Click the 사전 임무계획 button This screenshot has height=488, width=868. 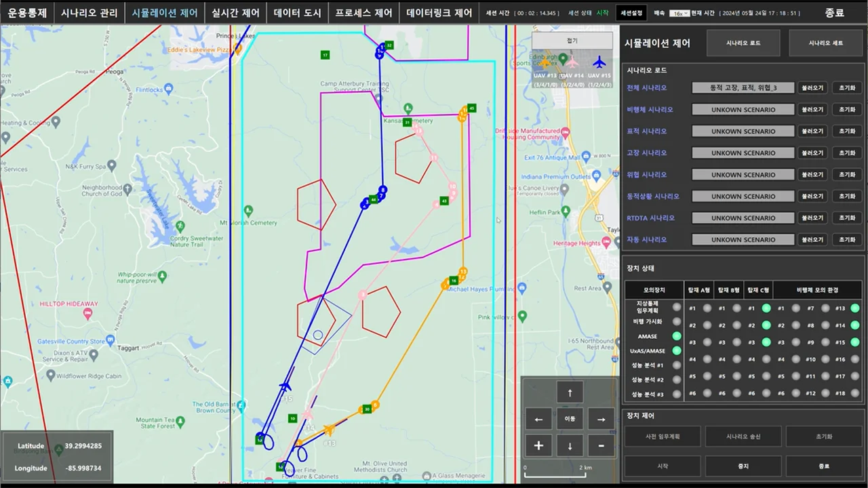(663, 436)
